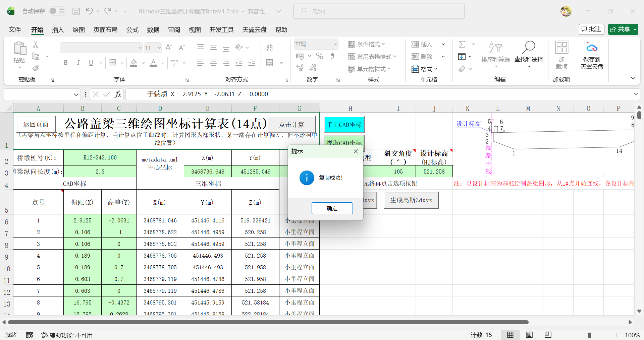The height and width of the screenshot is (340, 644).
Task: Click the Format Painter brush icon
Action: click(x=36, y=68)
